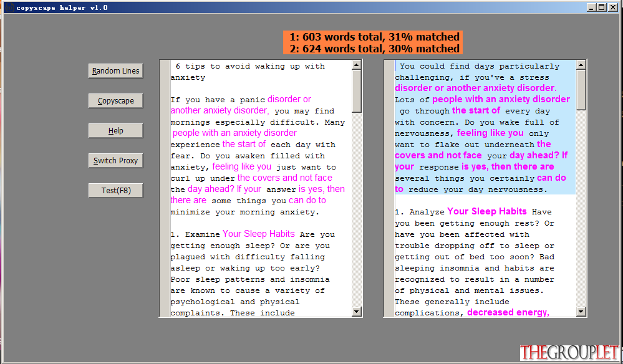Run the Copyscape check button
The height and width of the screenshot is (364, 623).
115,101
